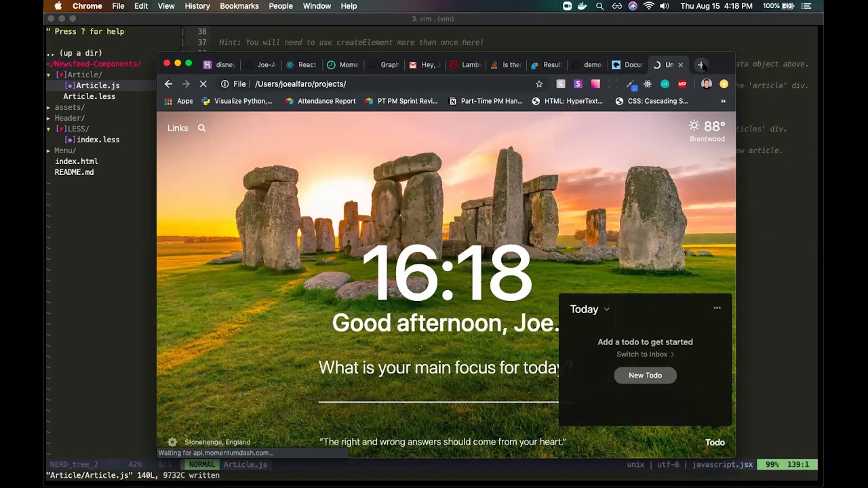868x488 pixels.
Task: Go forward in Chrome
Action: [x=186, y=84]
